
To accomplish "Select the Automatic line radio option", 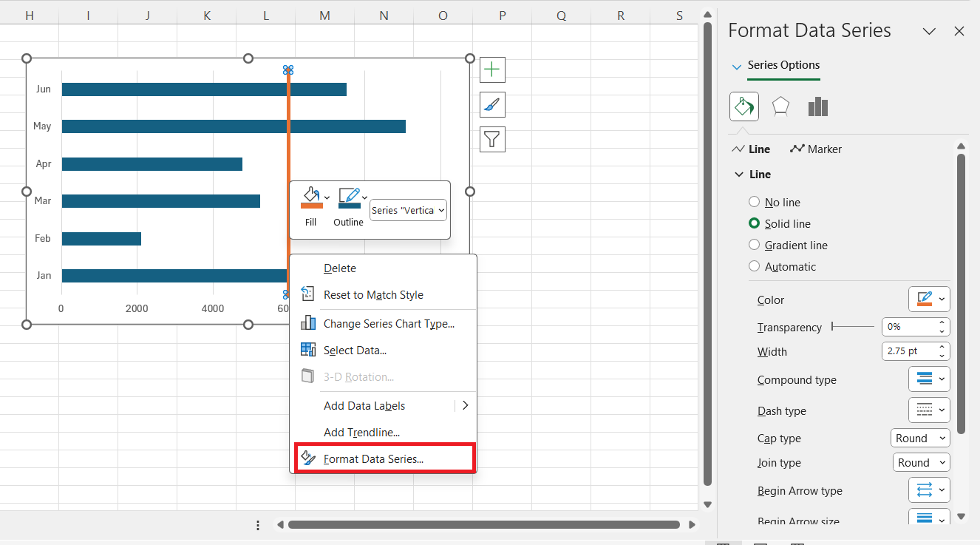I will coord(754,266).
